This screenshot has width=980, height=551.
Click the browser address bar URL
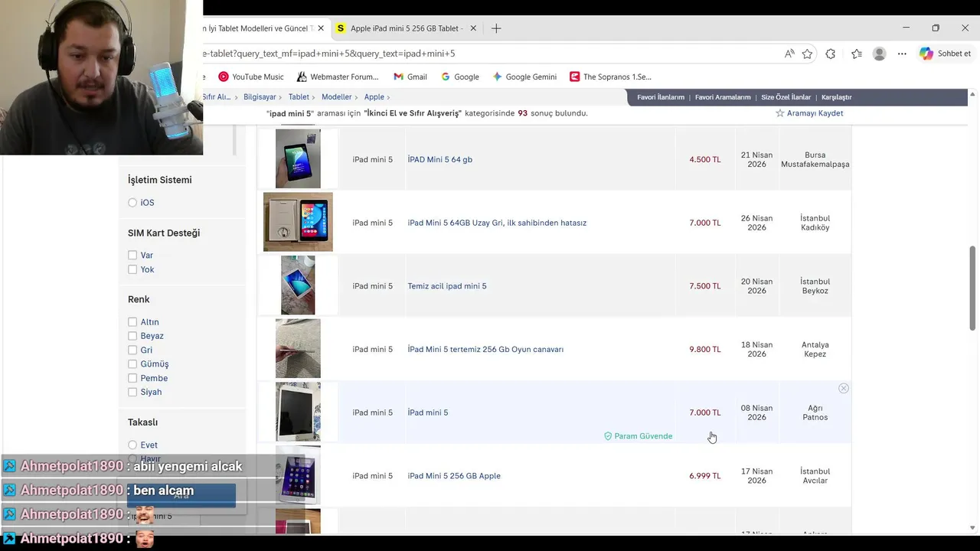tap(329, 54)
